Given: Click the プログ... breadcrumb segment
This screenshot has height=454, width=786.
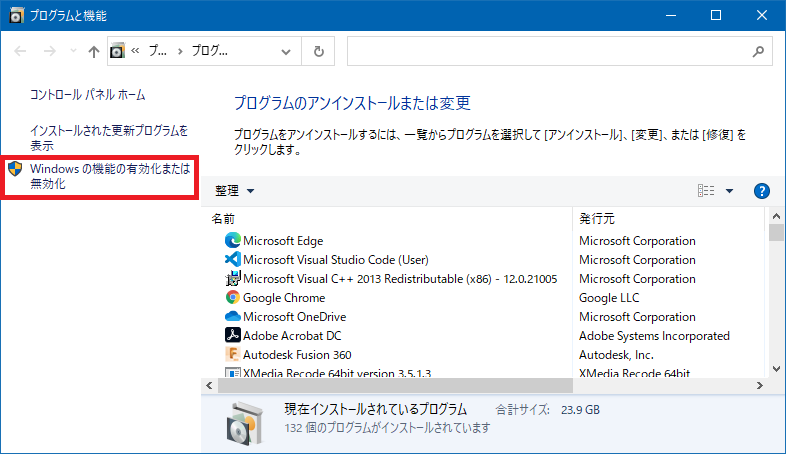Looking at the screenshot, I should [210, 51].
